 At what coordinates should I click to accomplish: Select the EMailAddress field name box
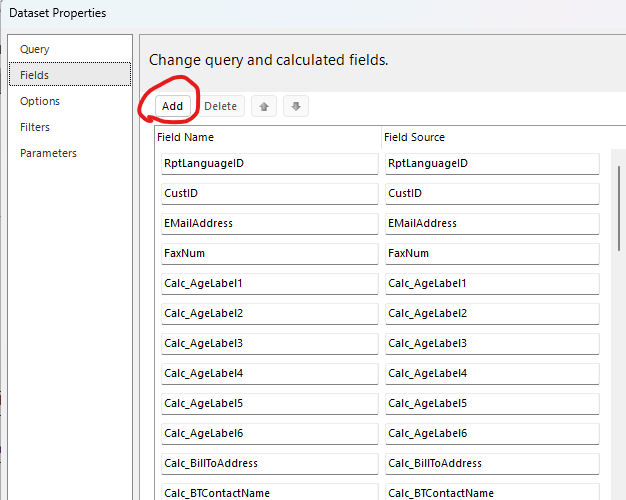click(267, 223)
